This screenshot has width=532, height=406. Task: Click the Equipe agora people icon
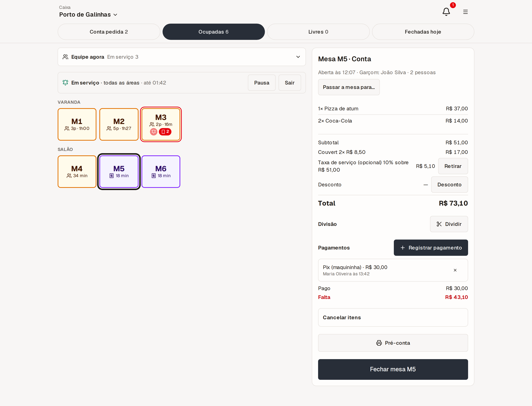[65, 57]
